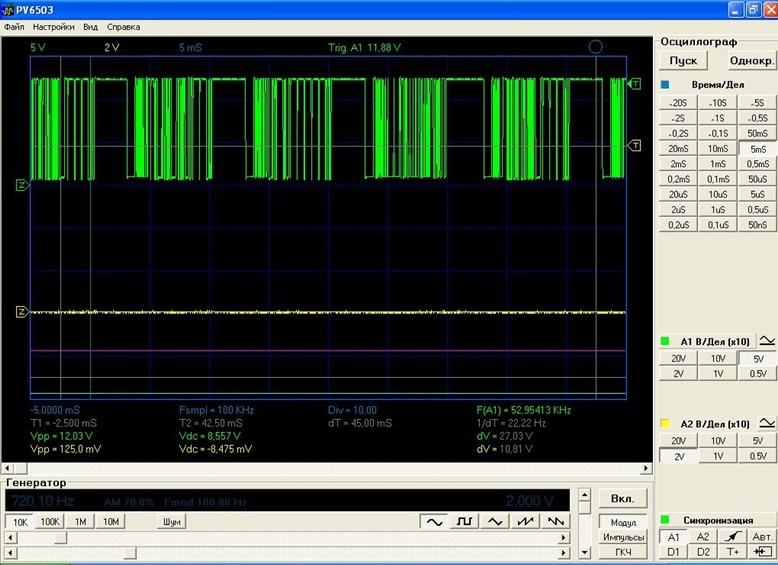Set time base to 20mS per division
778x565 pixels.
pos(678,148)
